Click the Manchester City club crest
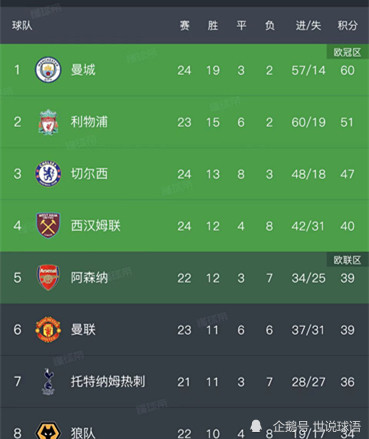This screenshot has height=439, width=369. (x=48, y=70)
